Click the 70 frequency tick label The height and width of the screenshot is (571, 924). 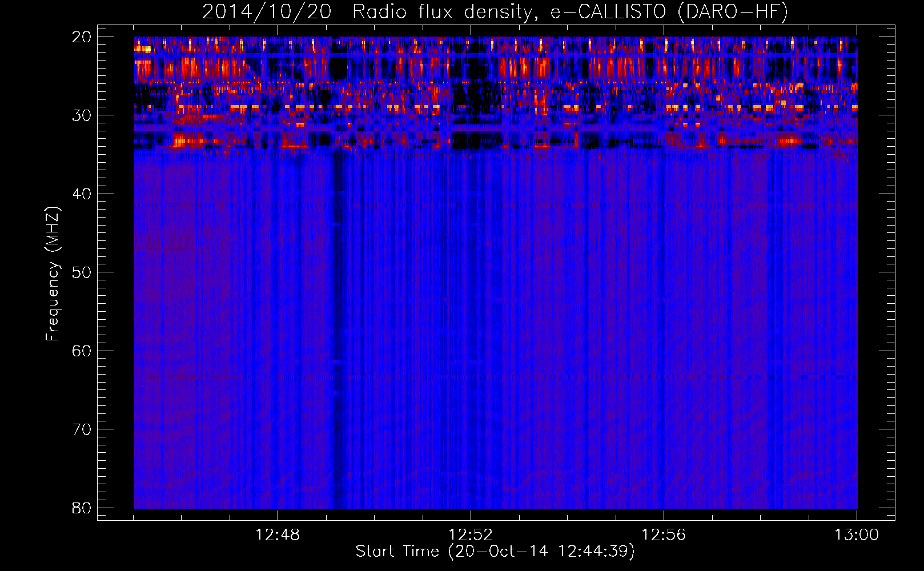click(82, 429)
